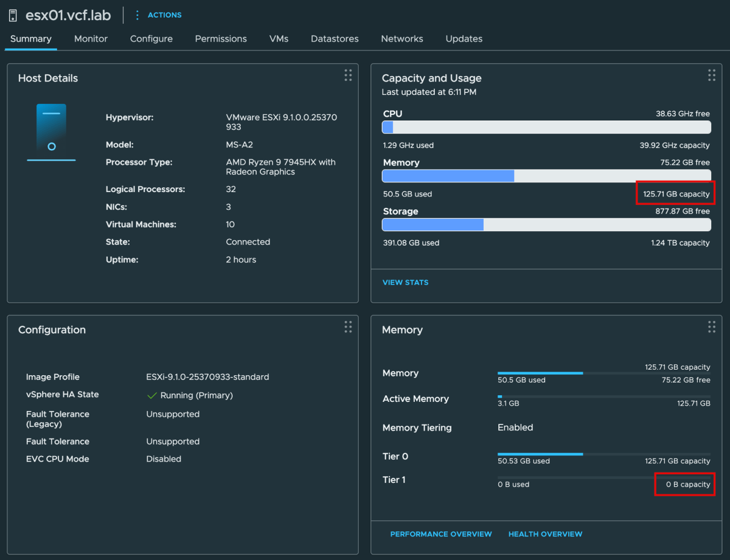Image resolution: width=730 pixels, height=560 pixels.
Task: Click the '2 hours' uptime value
Action: click(241, 260)
